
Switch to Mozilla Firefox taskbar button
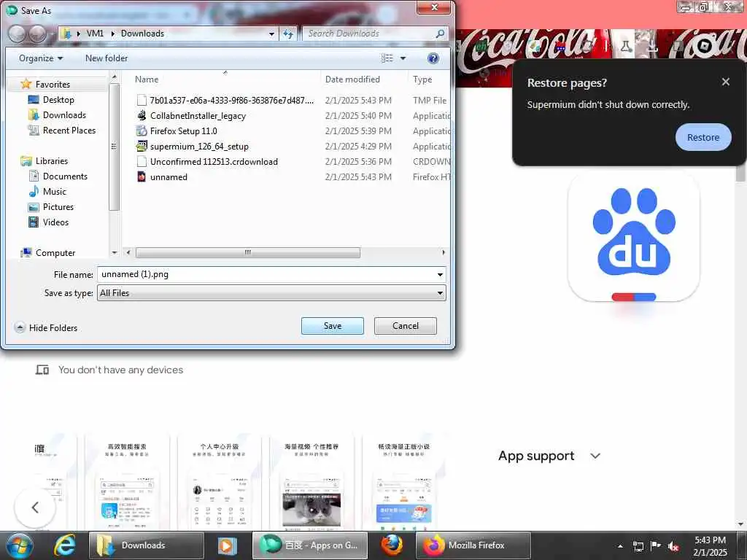click(473, 545)
